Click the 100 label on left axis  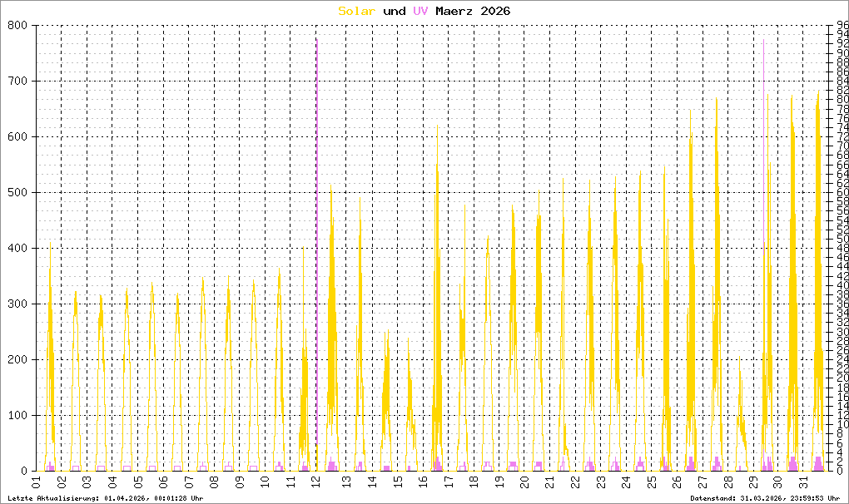pos(17,415)
